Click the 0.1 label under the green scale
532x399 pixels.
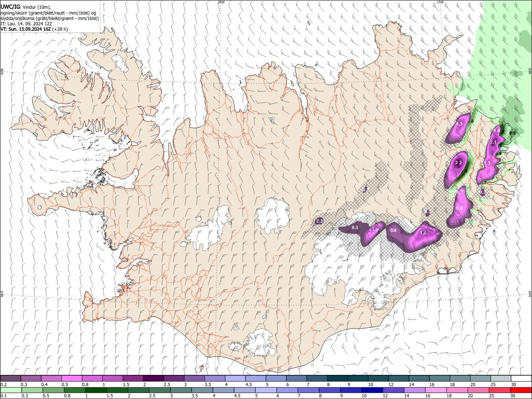pos(4,396)
